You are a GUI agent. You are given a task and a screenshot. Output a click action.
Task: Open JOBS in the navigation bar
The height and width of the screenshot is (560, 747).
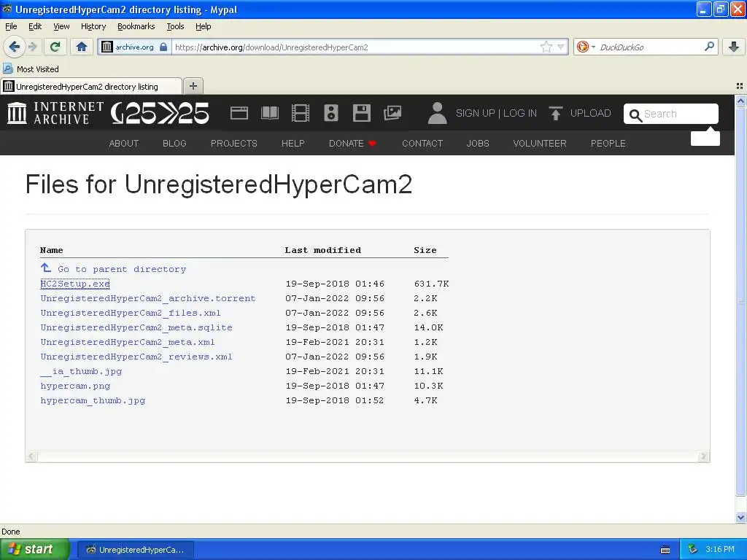478,144
